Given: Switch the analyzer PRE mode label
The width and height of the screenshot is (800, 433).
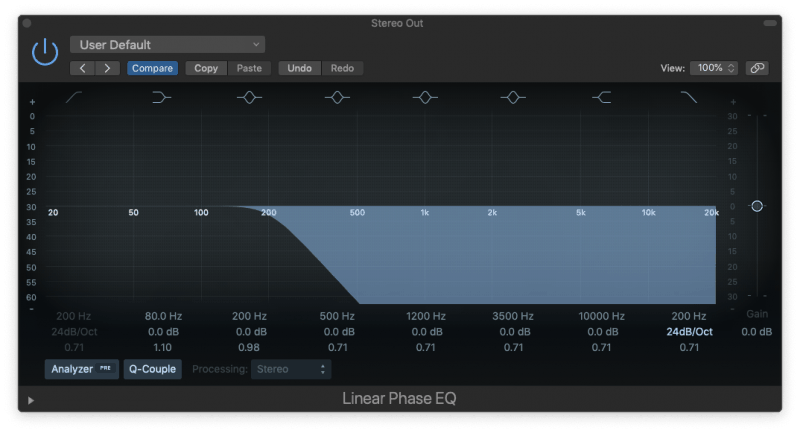Looking at the screenshot, I should 105,368.
